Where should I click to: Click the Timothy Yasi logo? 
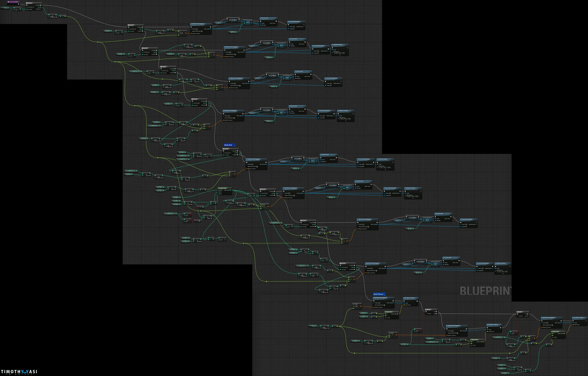[19, 372]
